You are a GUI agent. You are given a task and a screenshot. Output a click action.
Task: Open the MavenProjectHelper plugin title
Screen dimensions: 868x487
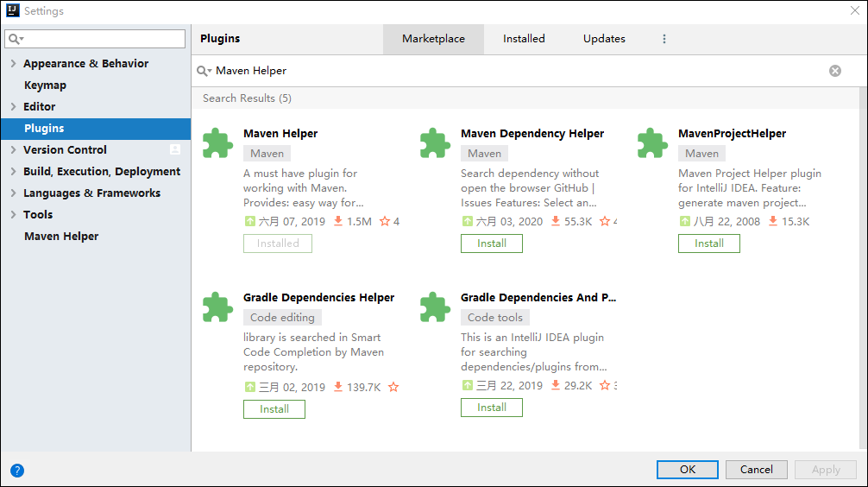coord(732,134)
